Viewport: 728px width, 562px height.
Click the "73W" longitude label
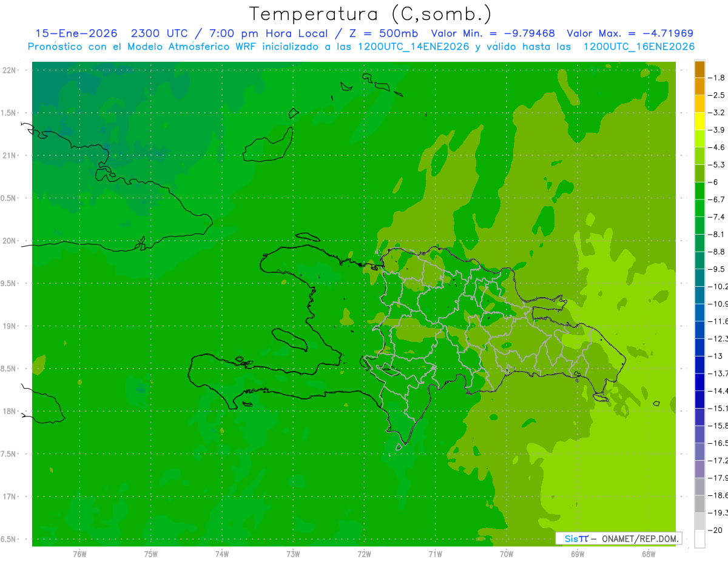(293, 554)
